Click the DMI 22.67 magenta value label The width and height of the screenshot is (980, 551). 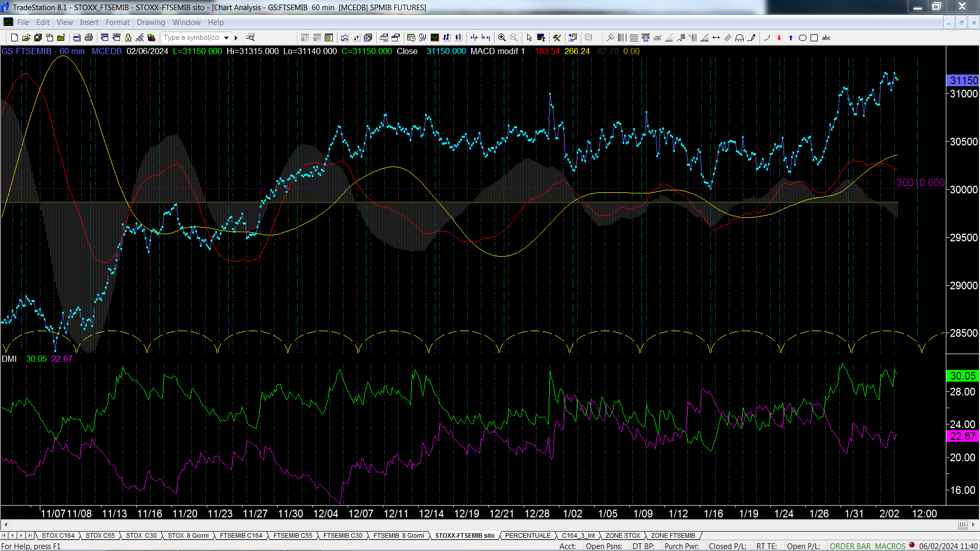(963, 436)
